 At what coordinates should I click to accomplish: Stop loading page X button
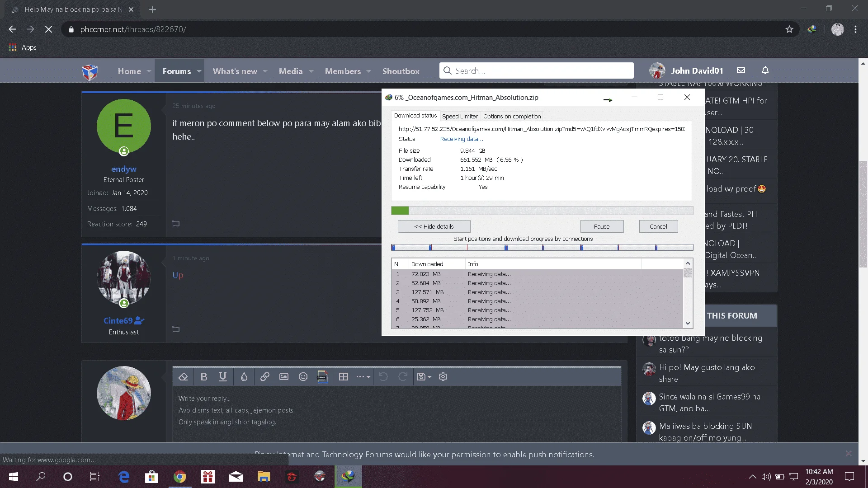48,29
